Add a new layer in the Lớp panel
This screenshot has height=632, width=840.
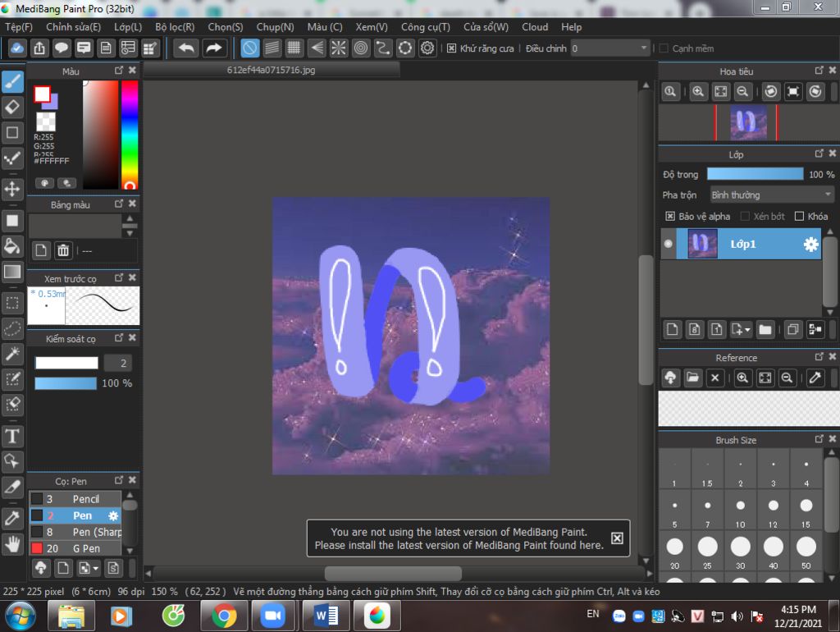point(672,329)
